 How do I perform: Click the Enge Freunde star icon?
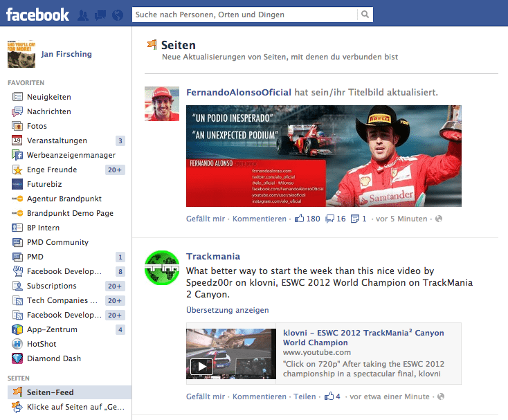17,170
